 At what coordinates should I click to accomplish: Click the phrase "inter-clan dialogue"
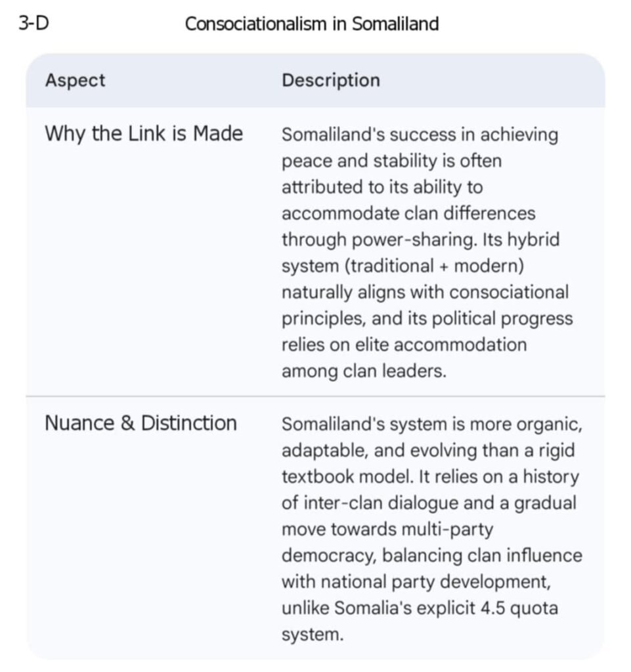376,503
